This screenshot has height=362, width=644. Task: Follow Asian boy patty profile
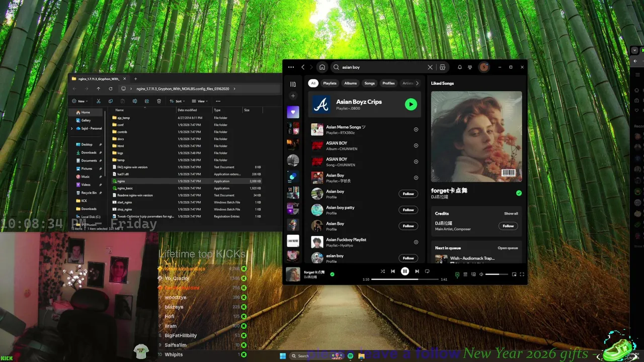(408, 210)
